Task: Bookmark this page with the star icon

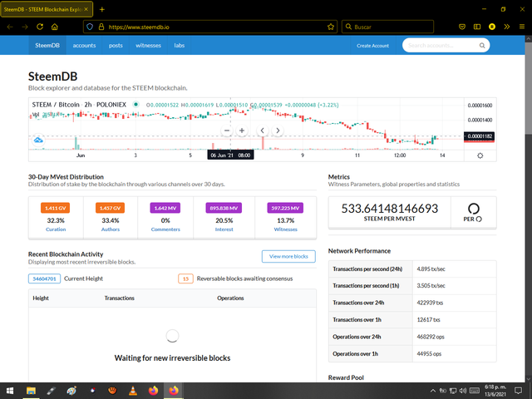Action: coord(331,27)
